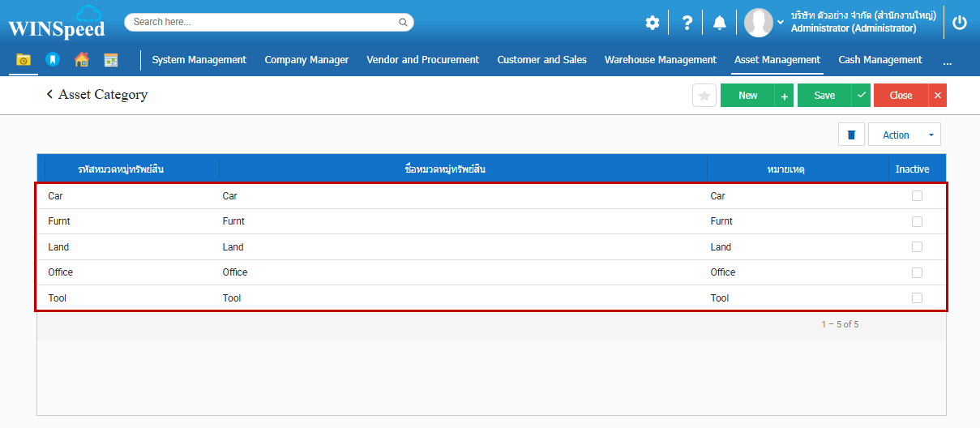Mark page as favorite with star icon
This screenshot has height=428, width=980.
pos(704,96)
